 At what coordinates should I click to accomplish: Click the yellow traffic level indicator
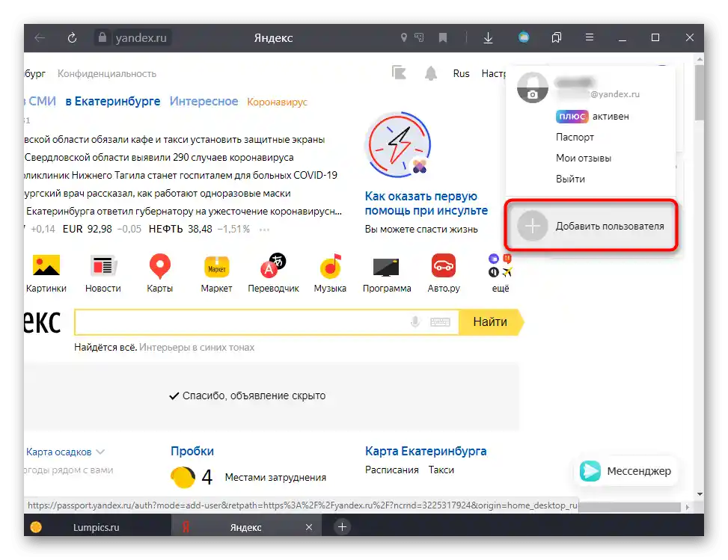coord(183,477)
